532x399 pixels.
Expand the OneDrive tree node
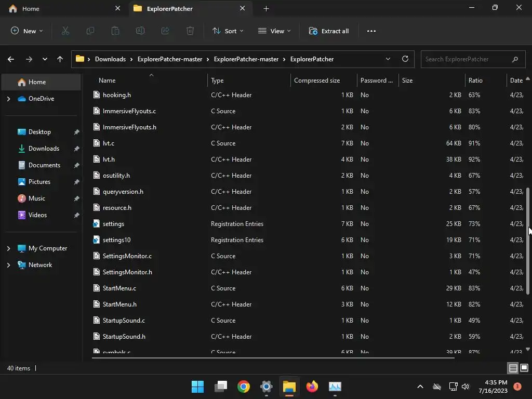tap(8, 99)
